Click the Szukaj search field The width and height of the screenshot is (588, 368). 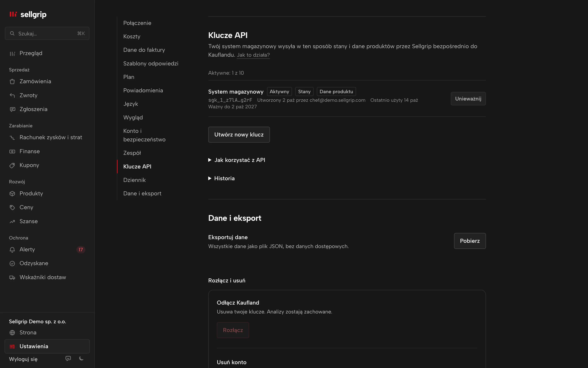[47, 33]
